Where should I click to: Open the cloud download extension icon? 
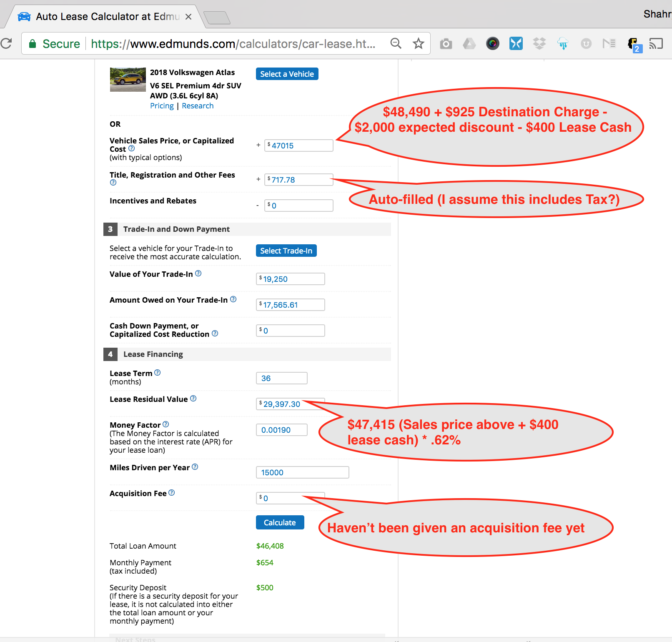(x=562, y=43)
